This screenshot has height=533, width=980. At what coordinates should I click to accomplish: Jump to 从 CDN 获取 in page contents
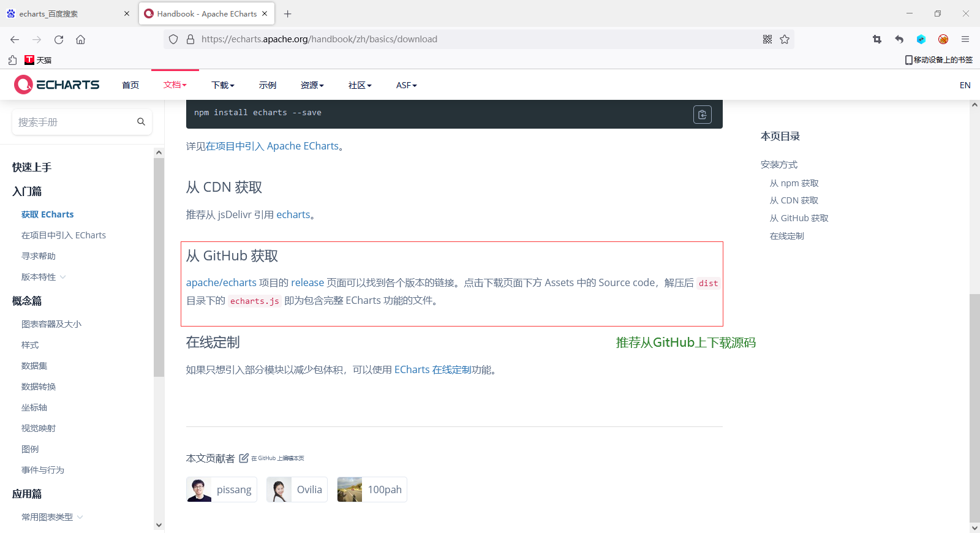(794, 200)
